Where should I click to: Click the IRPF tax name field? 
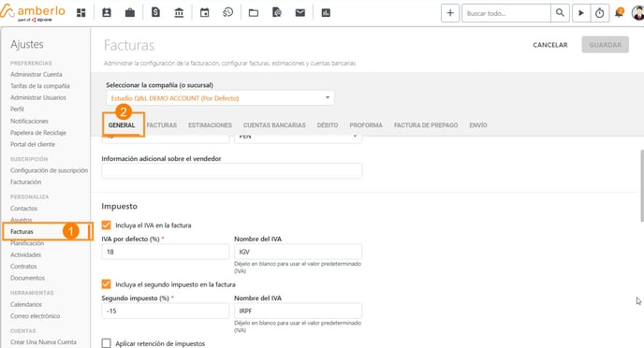point(299,311)
